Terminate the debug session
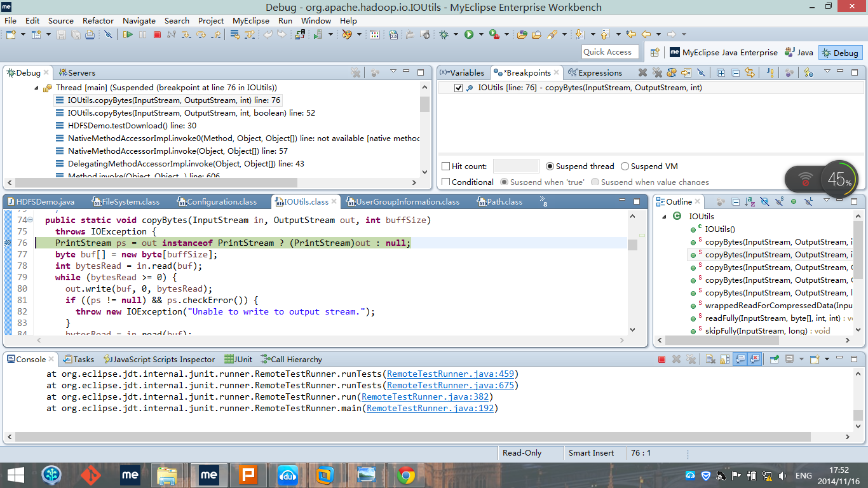The height and width of the screenshot is (488, 868). click(158, 36)
